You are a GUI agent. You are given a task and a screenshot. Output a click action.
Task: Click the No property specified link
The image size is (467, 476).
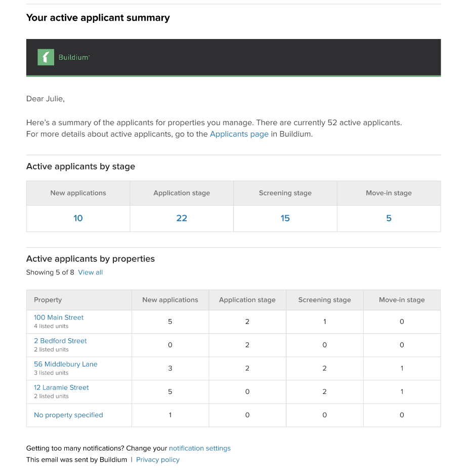click(x=68, y=415)
